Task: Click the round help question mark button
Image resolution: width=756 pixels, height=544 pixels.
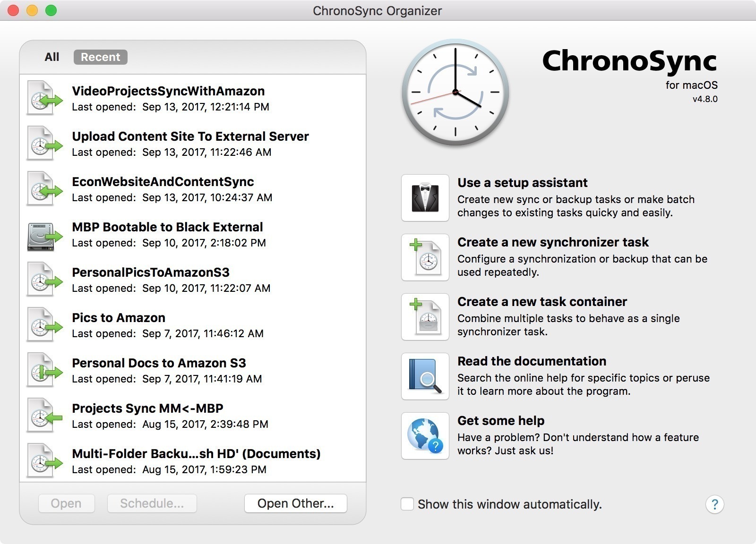Action: pos(714,504)
